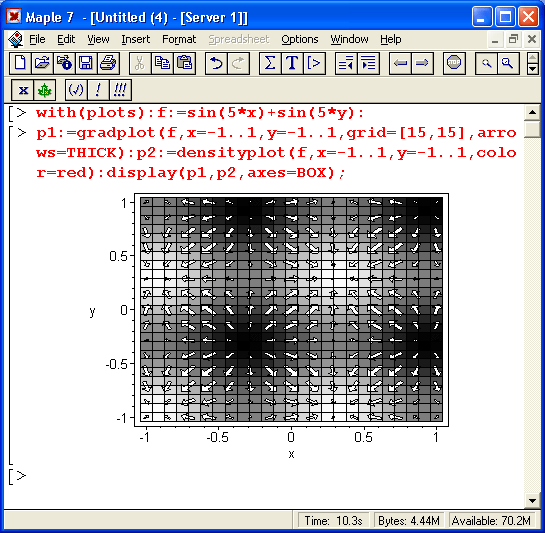The width and height of the screenshot is (545, 533).
Task: Toggle the syntax auto-check (✓) button
Action: pos(76,90)
